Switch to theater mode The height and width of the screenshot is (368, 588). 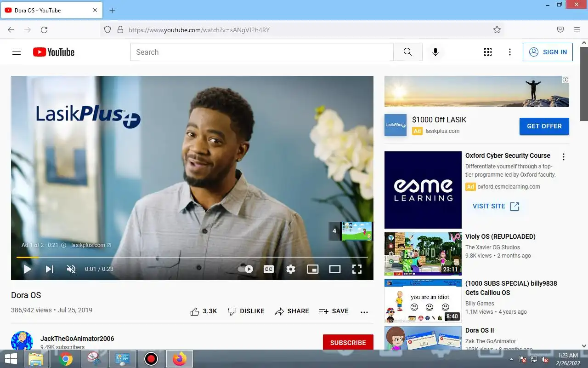[x=335, y=269]
